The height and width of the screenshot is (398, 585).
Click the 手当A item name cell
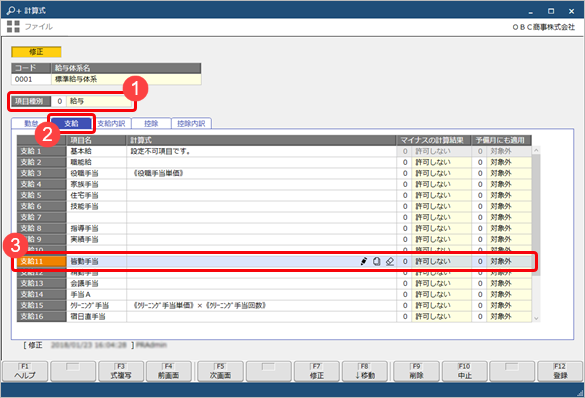pyautogui.click(x=96, y=294)
